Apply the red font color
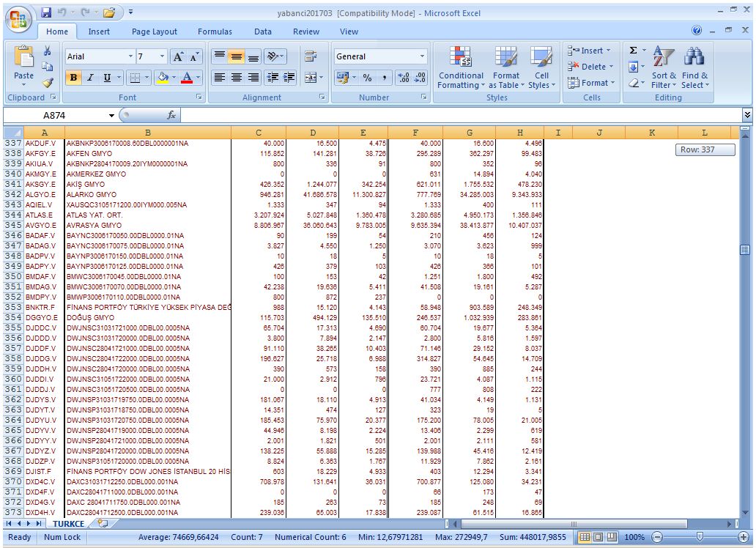Image resolution: width=756 pixels, height=548 pixels. [x=187, y=77]
